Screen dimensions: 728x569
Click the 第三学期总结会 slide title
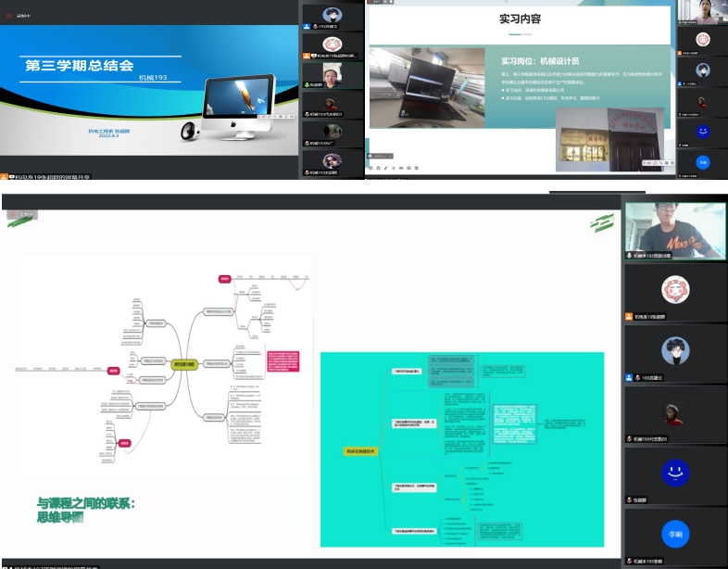point(80,66)
